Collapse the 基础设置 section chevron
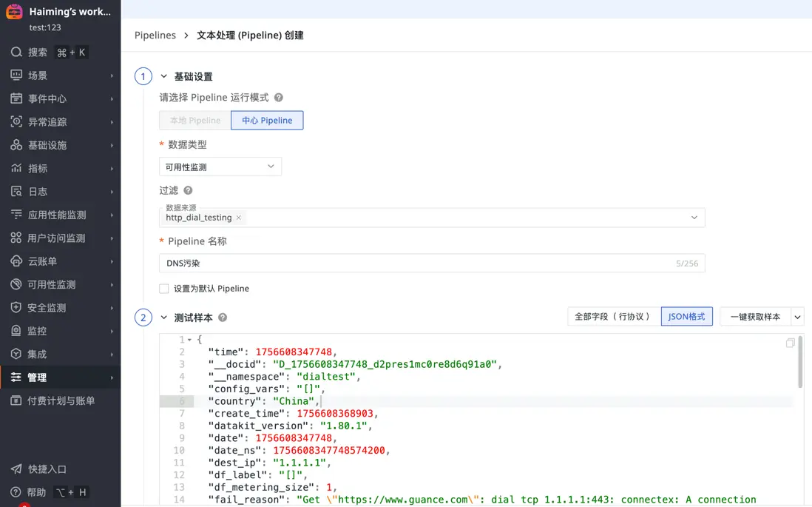Image resolution: width=812 pixels, height=507 pixels. [164, 76]
